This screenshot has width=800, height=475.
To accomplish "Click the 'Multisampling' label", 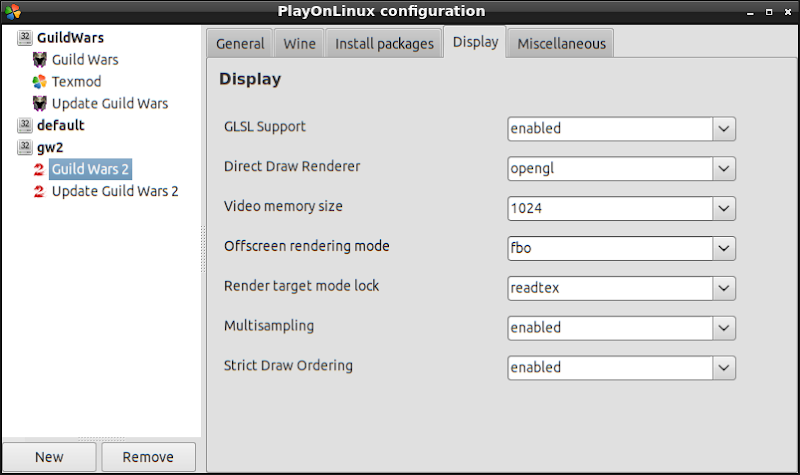I will 269,326.
